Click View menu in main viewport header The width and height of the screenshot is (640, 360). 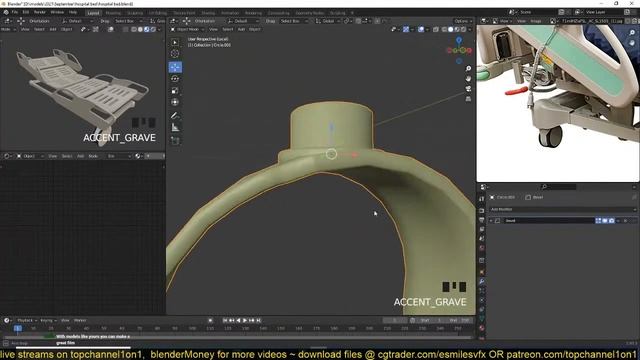pyautogui.click(x=213, y=29)
